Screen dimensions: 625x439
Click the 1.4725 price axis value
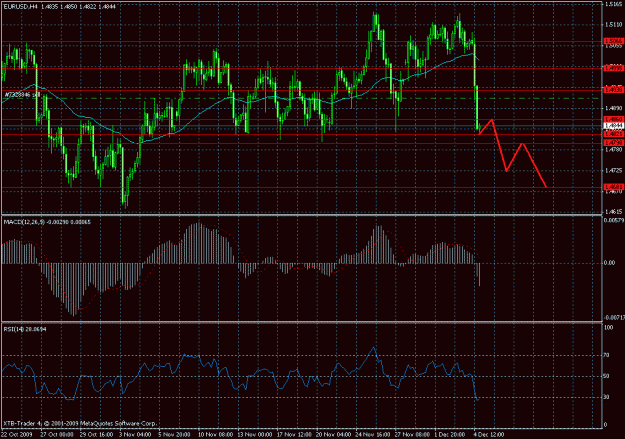[x=614, y=171]
